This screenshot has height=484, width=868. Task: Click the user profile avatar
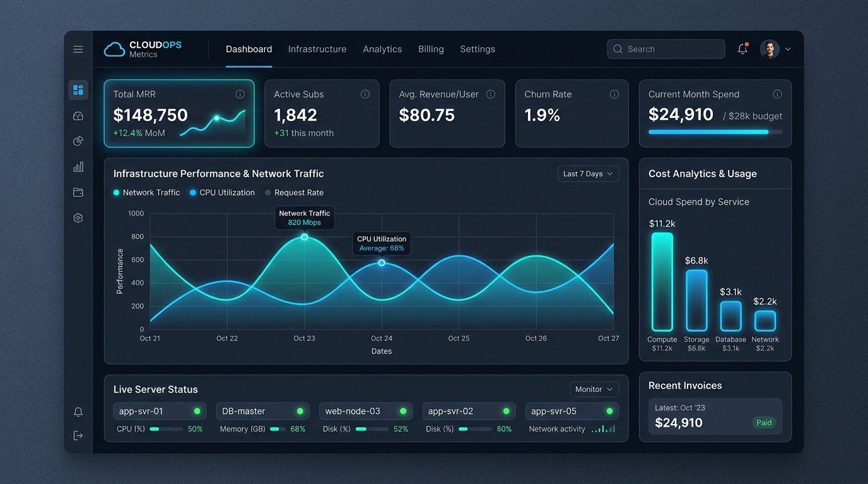click(x=770, y=49)
